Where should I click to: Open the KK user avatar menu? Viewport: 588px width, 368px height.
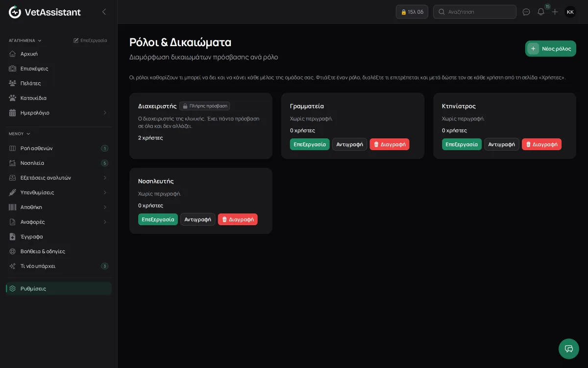(570, 12)
